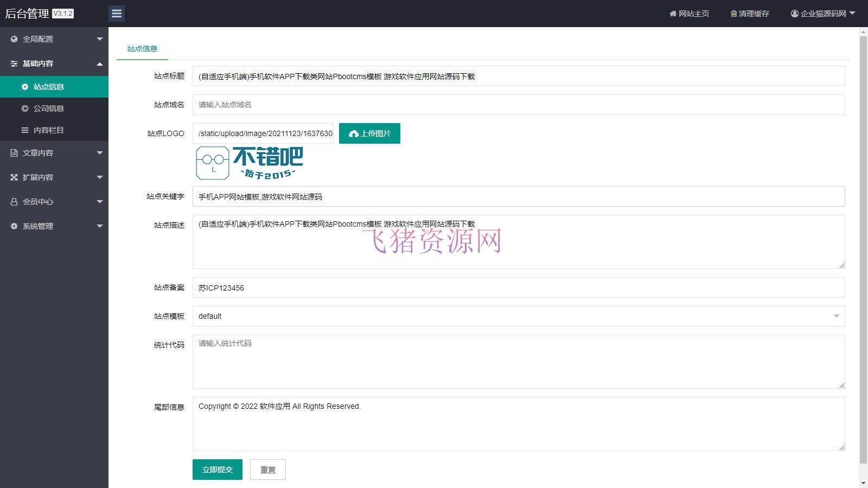Click the person icon for 会员中心

point(14,202)
